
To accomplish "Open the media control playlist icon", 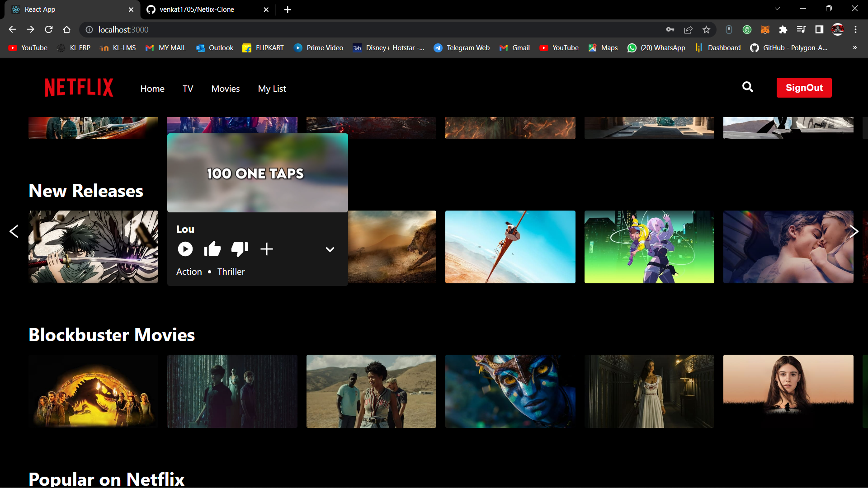I will [x=801, y=29].
